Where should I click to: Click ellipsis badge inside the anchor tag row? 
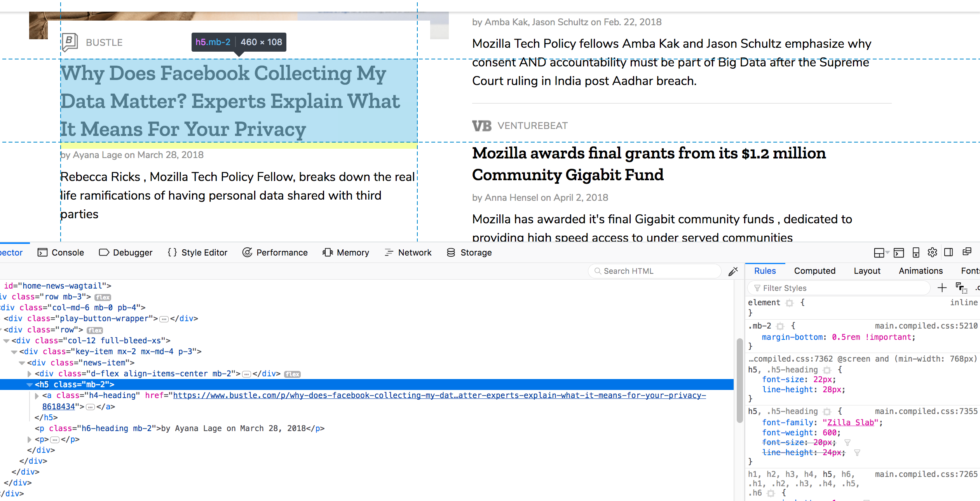click(90, 407)
